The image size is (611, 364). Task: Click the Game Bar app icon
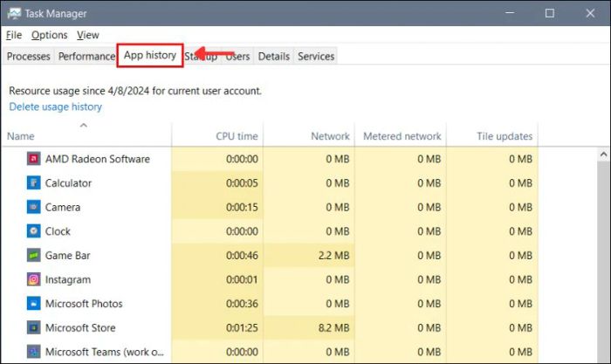[33, 255]
